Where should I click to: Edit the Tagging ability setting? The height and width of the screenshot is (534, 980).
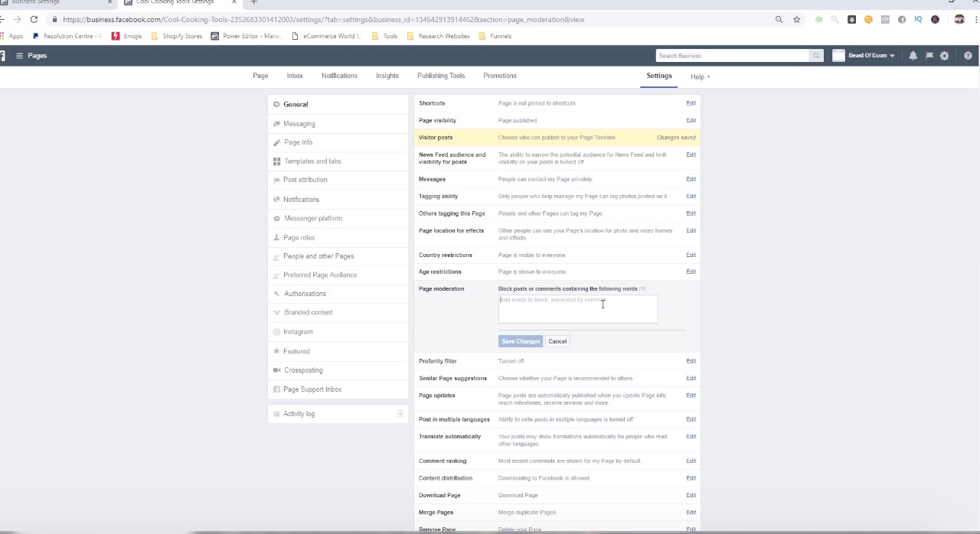point(691,197)
